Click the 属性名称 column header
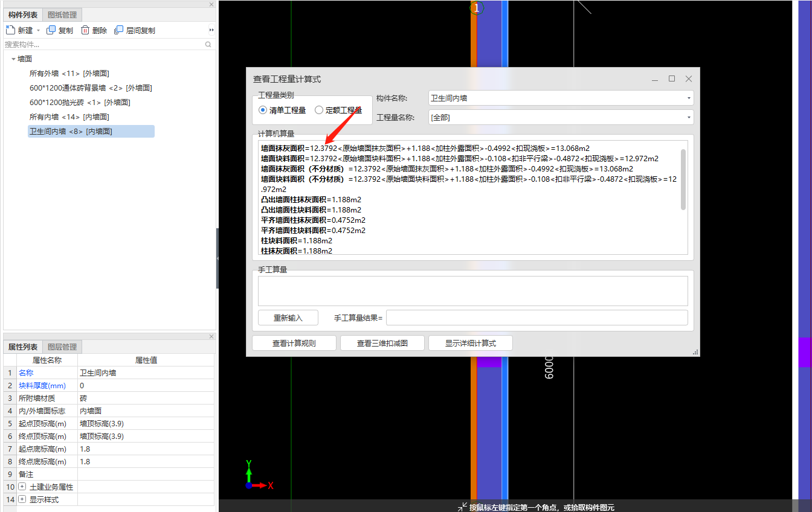 [47, 360]
